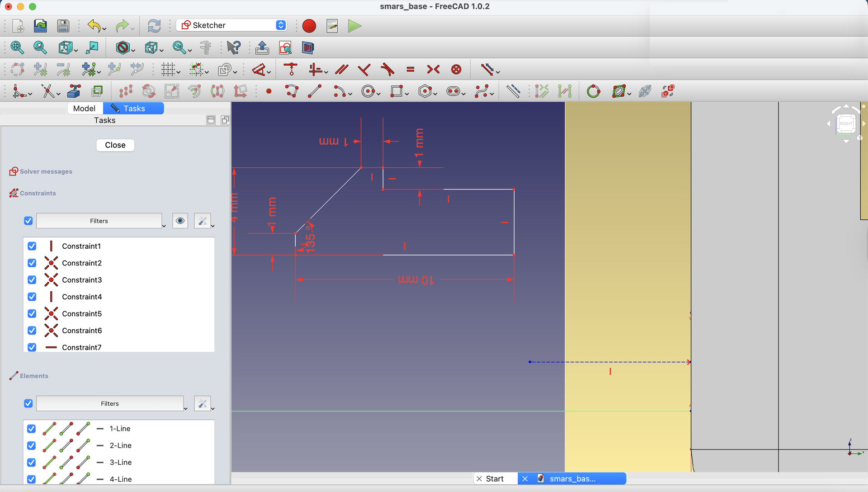This screenshot has width=868, height=492.
Task: Toggle the elements Filters checkbox
Action: click(x=28, y=403)
